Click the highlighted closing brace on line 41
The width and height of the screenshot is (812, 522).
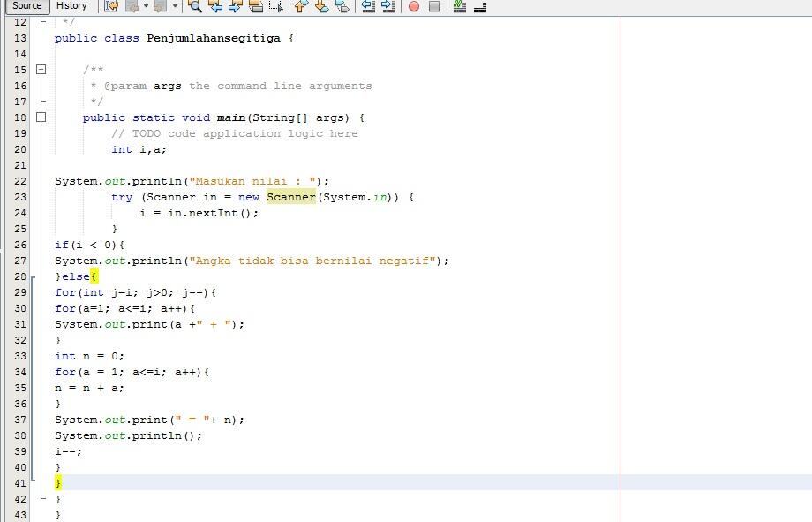click(58, 483)
